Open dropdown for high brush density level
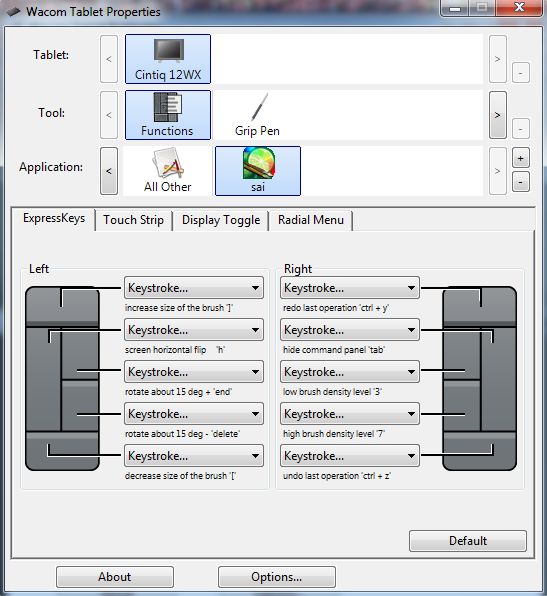 coord(350,414)
